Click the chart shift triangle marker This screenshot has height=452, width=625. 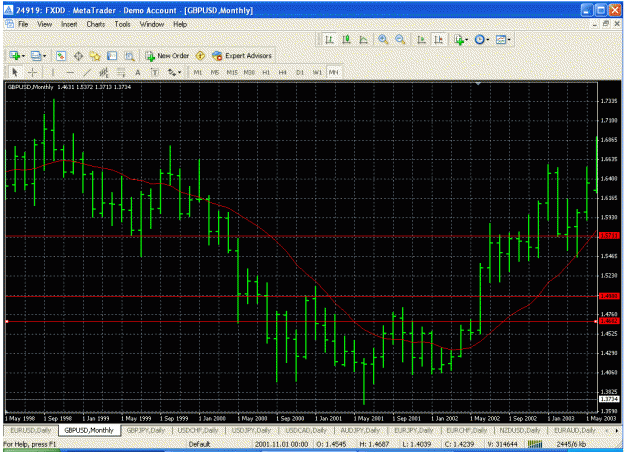click(478, 84)
